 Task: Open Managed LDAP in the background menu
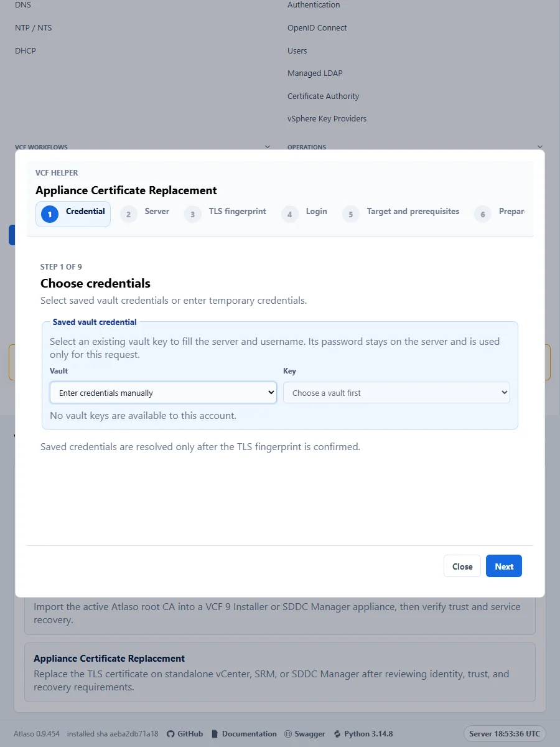coord(315,73)
